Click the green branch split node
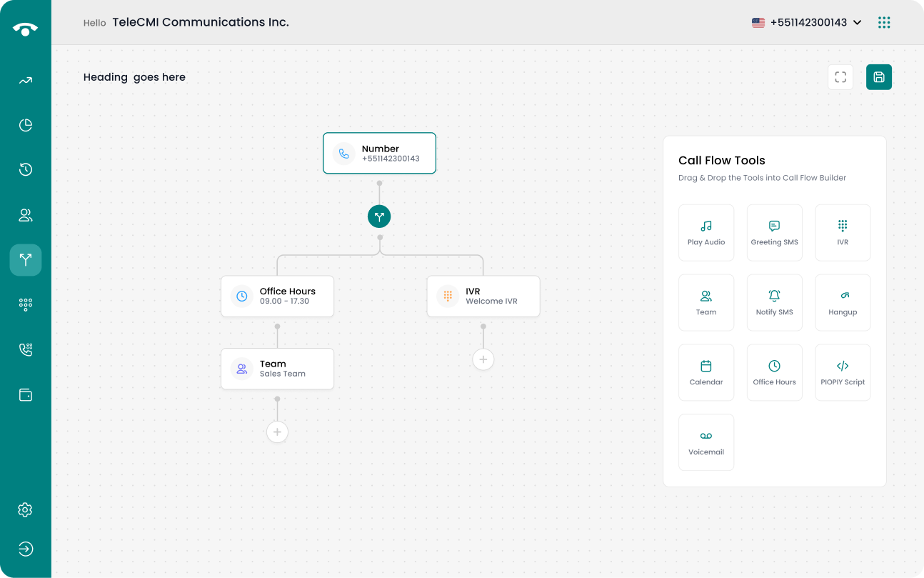This screenshot has height=578, width=924. [379, 216]
